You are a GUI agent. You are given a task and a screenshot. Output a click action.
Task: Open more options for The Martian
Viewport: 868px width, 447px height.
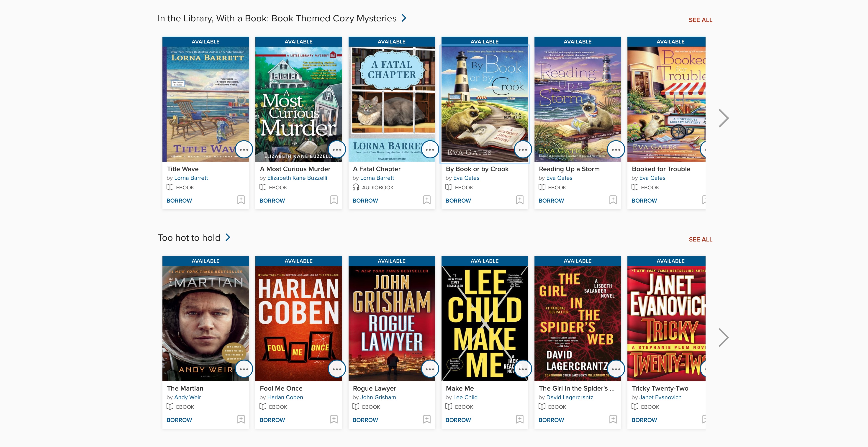[244, 369]
